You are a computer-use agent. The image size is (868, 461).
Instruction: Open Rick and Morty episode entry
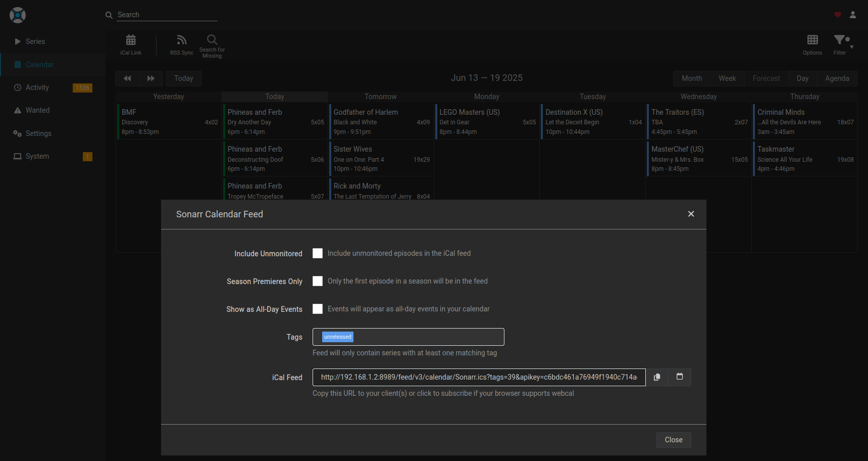[x=381, y=189]
